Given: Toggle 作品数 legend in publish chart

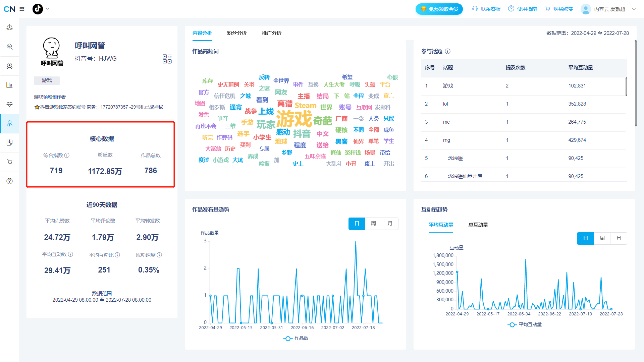Looking at the screenshot, I should 296,339.
